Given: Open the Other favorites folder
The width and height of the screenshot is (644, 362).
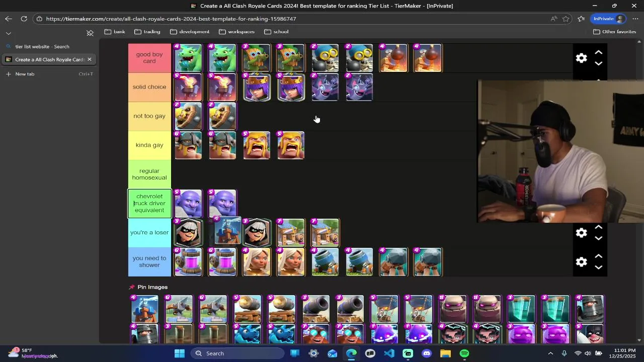Looking at the screenshot, I should [614, 32].
